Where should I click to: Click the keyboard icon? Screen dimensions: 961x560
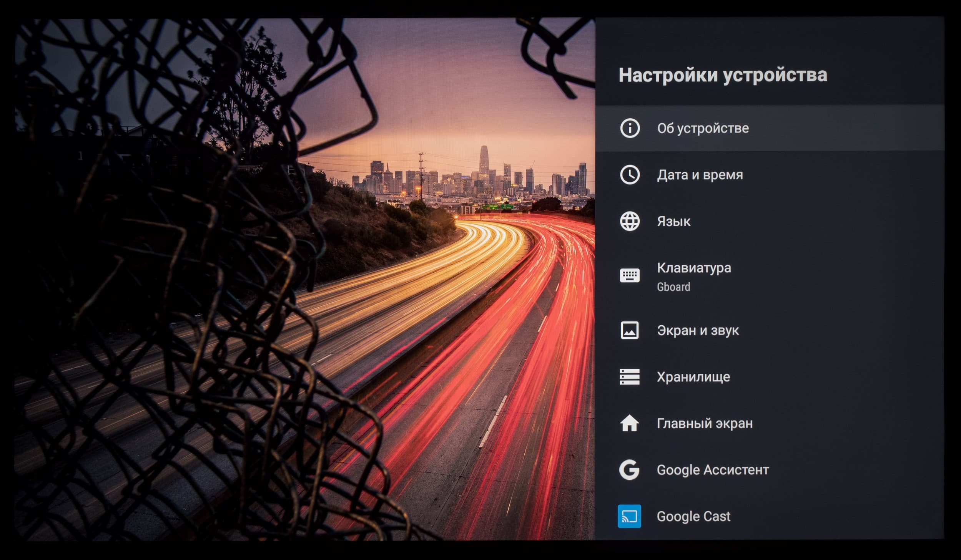[x=630, y=275]
